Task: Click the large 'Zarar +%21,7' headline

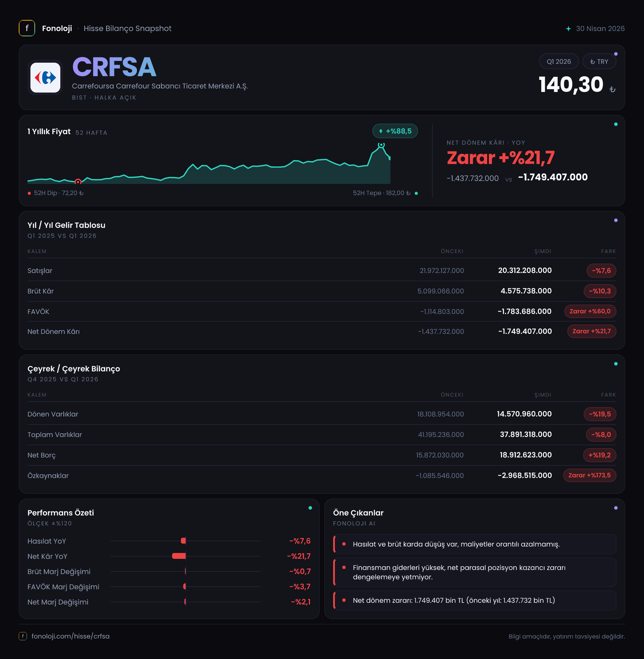Action: (501, 158)
